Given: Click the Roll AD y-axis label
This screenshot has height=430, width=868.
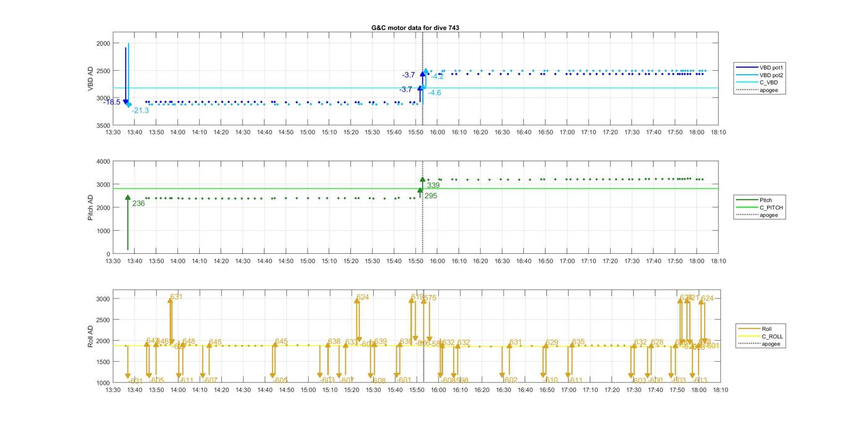Looking at the screenshot, I should 91,336.
